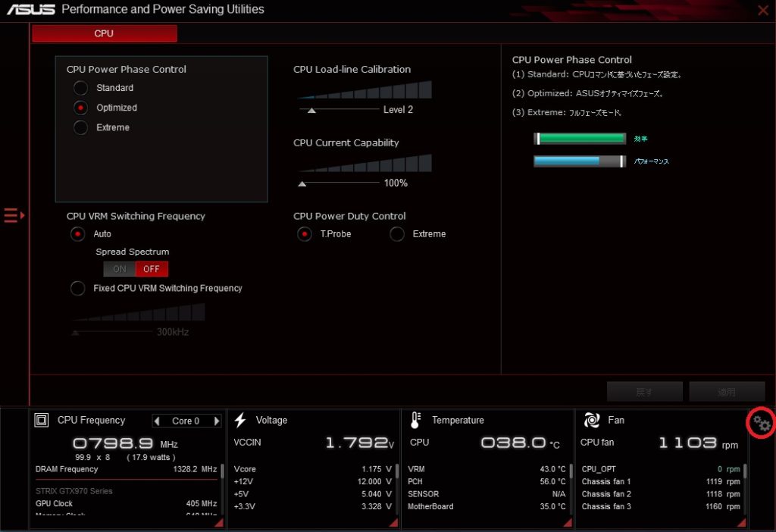Click the 0798.9 MHz frequency readout

pos(125,443)
